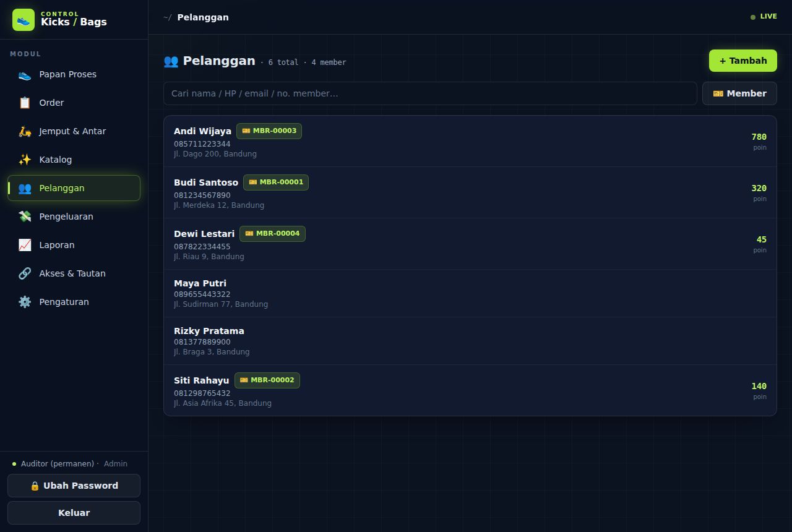This screenshot has width=792, height=532.
Task: Click the Order clipboard icon
Action: (x=25, y=103)
